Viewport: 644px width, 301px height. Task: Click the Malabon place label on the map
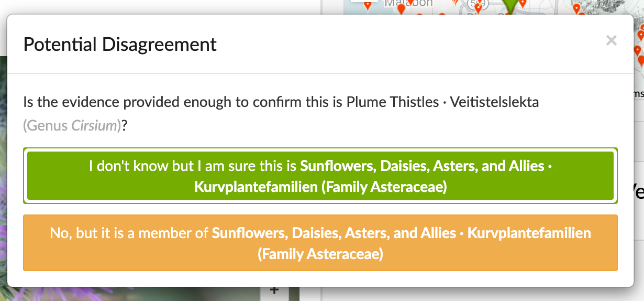[x=409, y=3]
